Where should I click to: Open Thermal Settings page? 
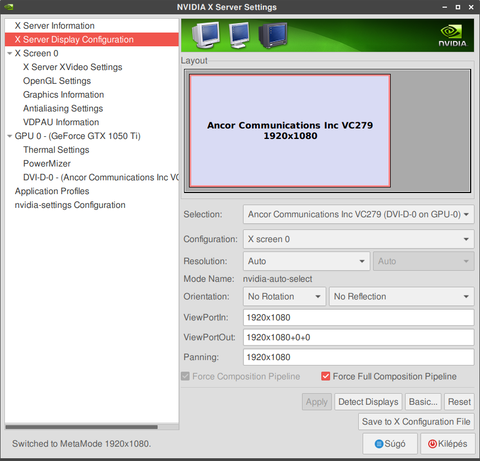coord(92,150)
